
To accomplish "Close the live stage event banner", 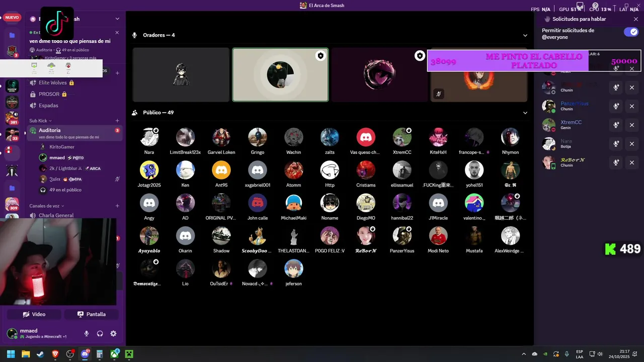I will pos(117,32).
